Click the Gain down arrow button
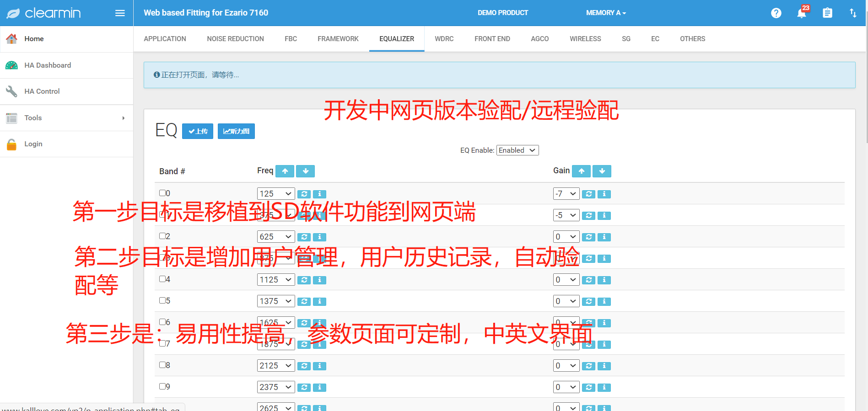 pos(602,171)
